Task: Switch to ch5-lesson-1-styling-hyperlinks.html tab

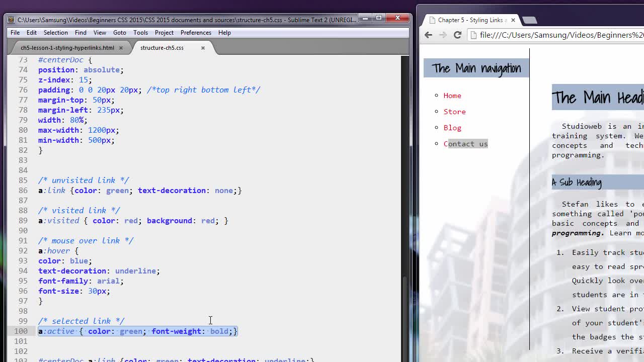Action: [x=67, y=48]
